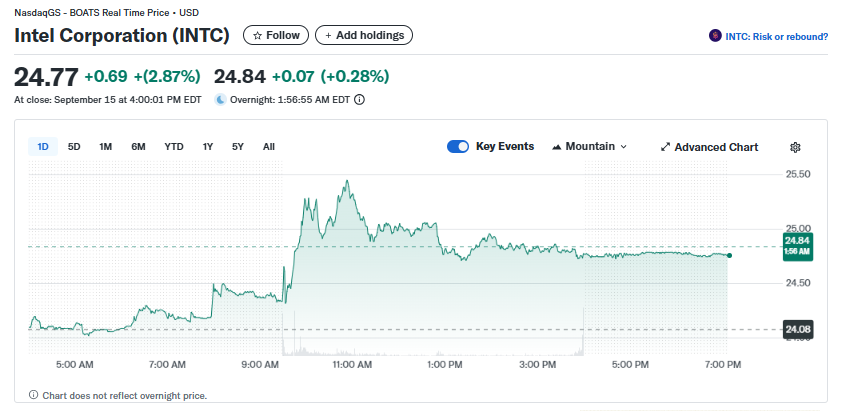Click the Overnight 1:56:55 AM EDT timestamp

click(x=290, y=99)
